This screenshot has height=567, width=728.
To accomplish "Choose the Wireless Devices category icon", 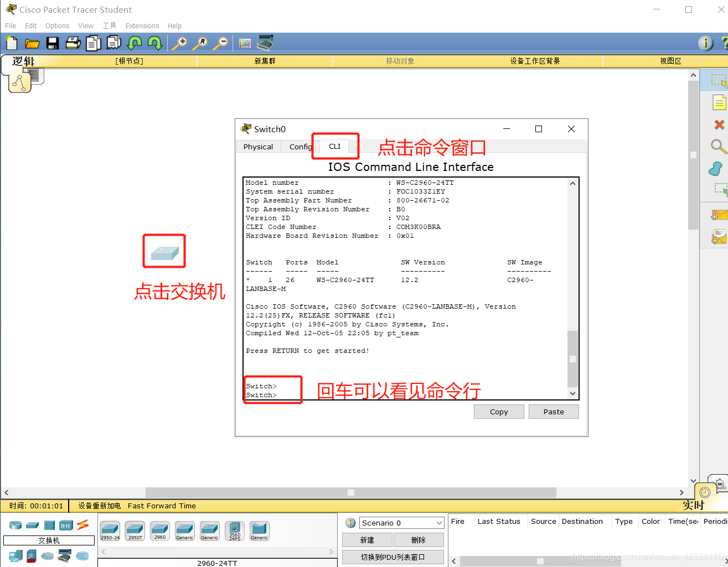I will [x=66, y=525].
